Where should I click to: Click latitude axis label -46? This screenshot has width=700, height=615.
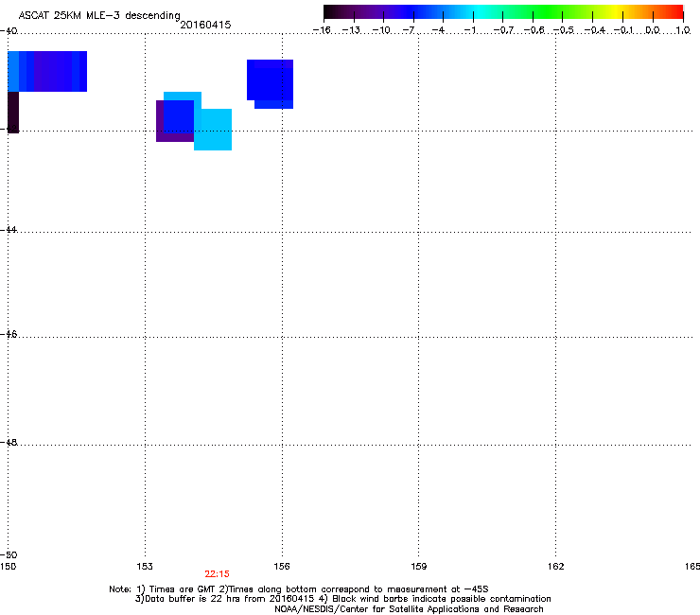coord(9,334)
